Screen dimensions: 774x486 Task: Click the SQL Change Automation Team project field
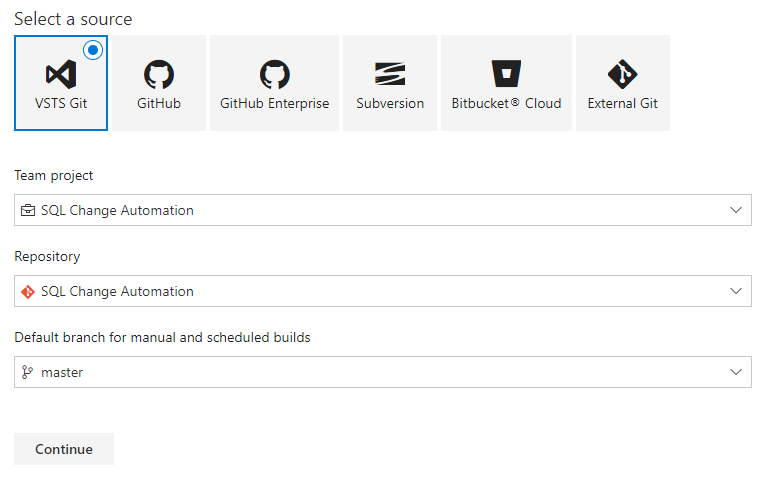383,210
